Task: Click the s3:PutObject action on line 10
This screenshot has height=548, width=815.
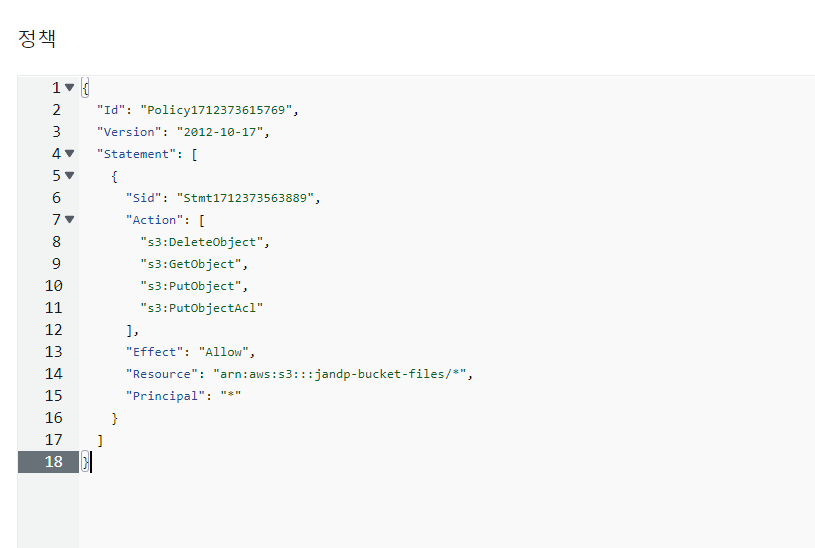Action: [x=191, y=286]
